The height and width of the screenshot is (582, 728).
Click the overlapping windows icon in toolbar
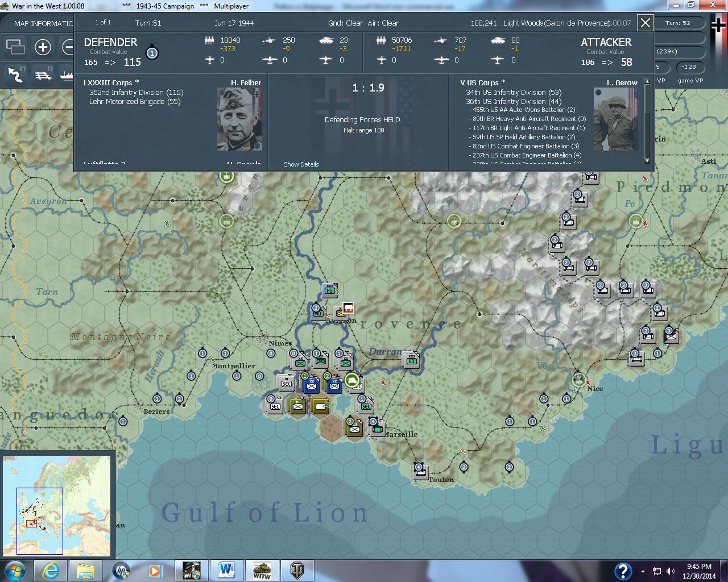[15, 47]
